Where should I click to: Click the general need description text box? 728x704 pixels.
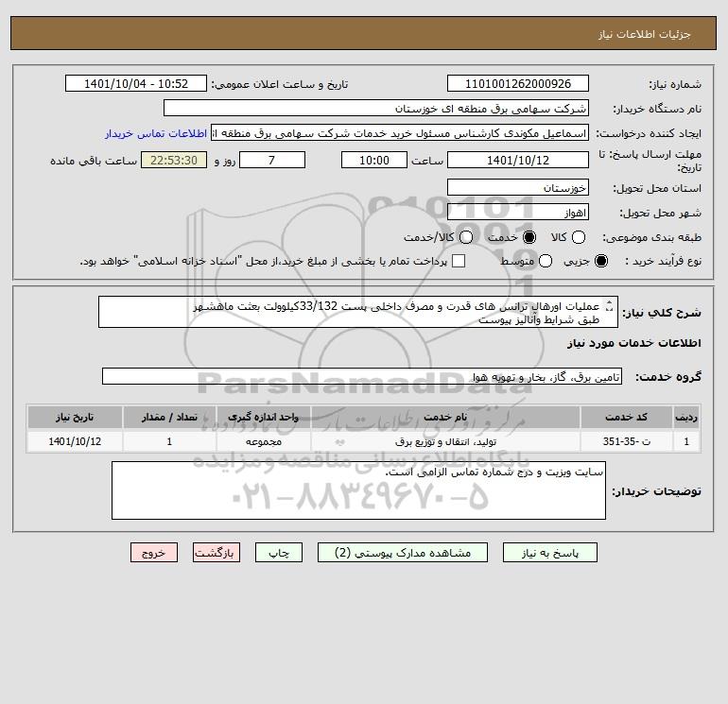358,313
